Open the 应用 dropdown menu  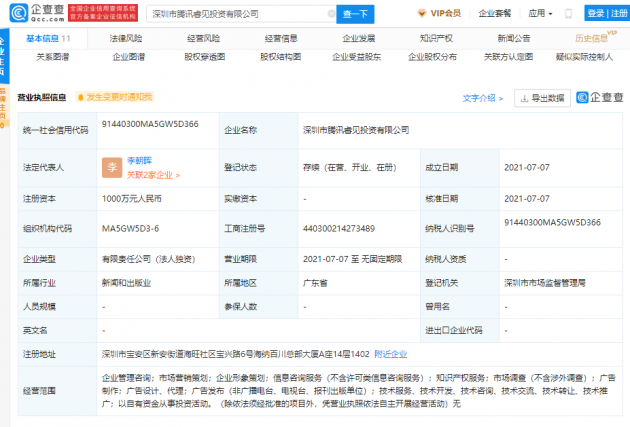tap(540, 14)
